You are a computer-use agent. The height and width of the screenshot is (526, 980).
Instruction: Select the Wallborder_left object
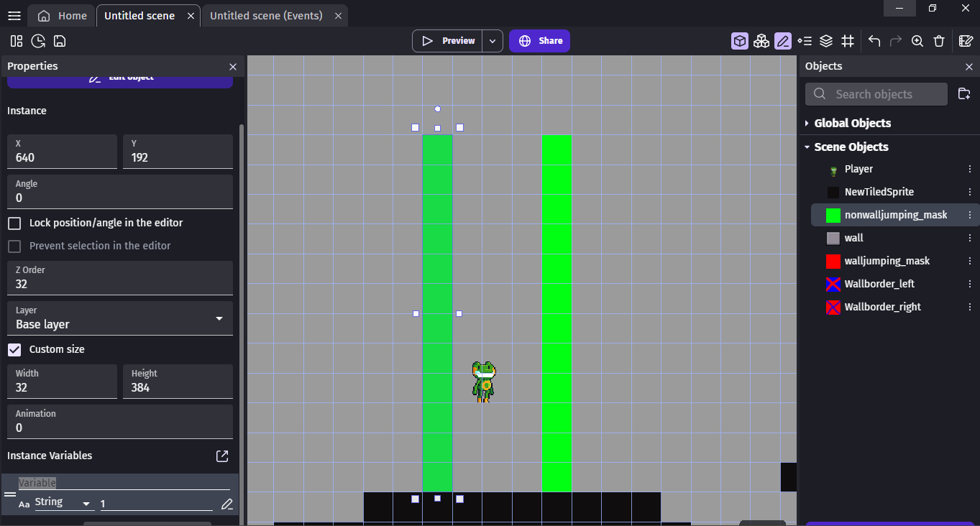tap(879, 284)
